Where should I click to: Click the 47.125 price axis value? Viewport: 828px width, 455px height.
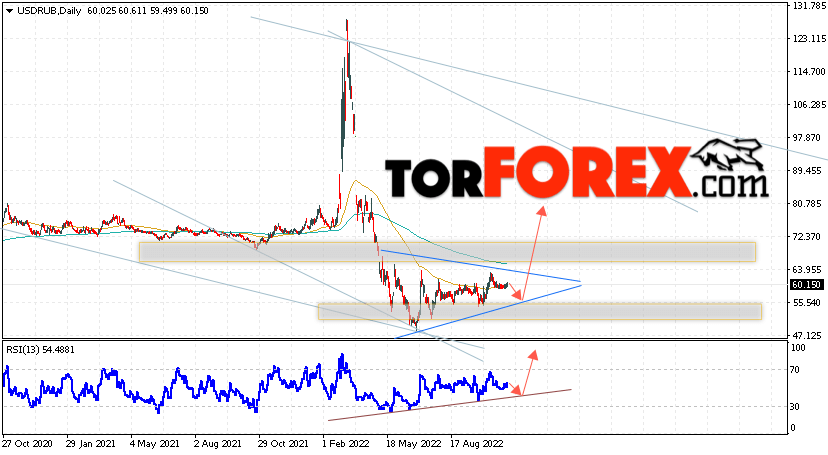[x=806, y=336]
